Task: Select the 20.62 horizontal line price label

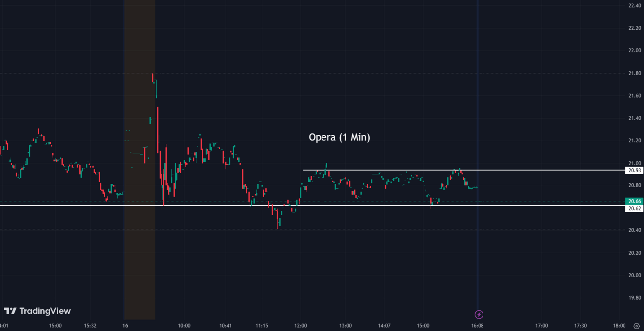Action: pos(635,208)
